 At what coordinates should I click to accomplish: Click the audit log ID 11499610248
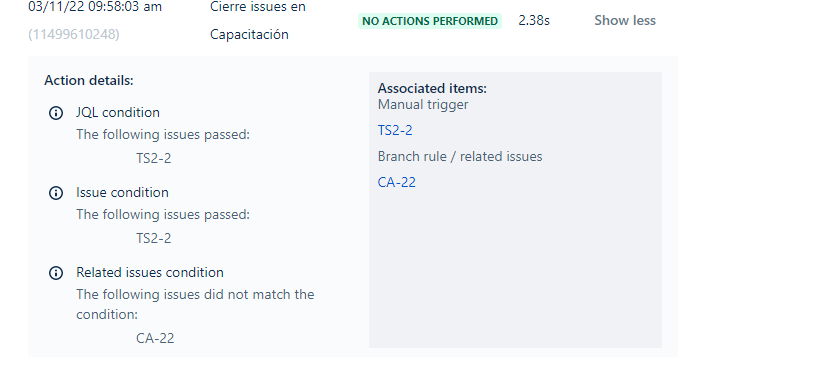pyautogui.click(x=74, y=35)
